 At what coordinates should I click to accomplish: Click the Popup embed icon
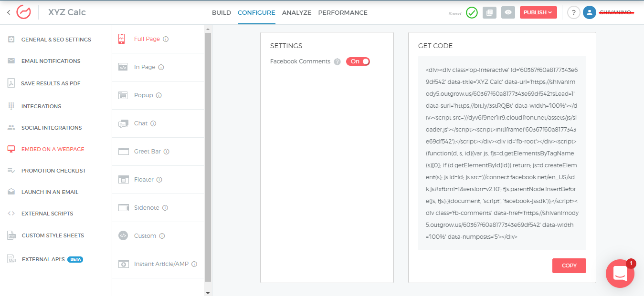[123, 95]
